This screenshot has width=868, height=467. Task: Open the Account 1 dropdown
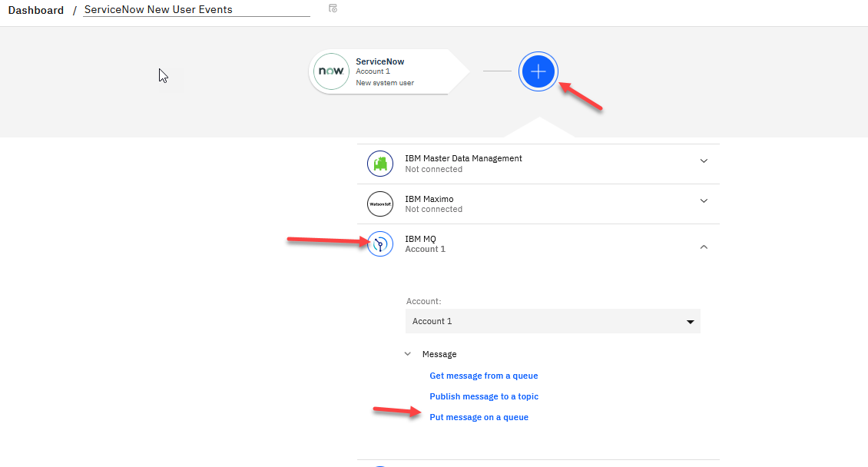[x=552, y=321]
